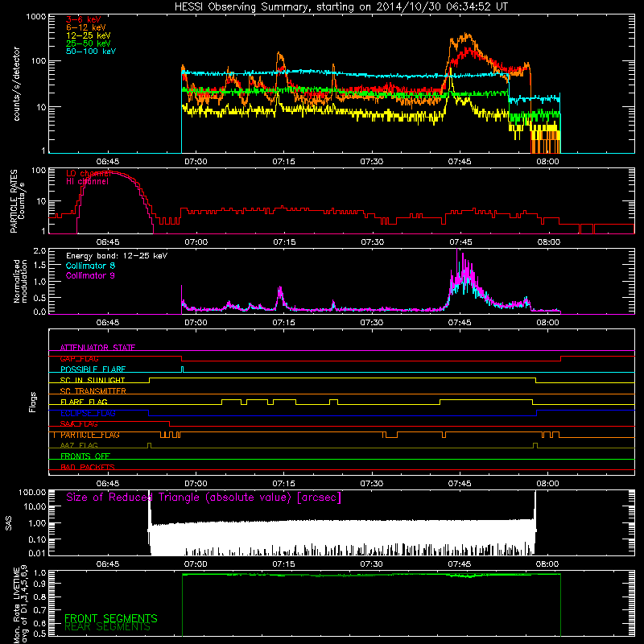
Task: Click 06:45 label under the SAS plot
Action: click(108, 564)
